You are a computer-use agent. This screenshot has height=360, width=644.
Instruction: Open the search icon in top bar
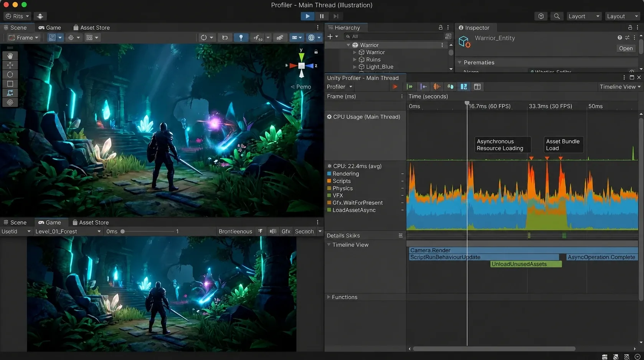point(556,16)
